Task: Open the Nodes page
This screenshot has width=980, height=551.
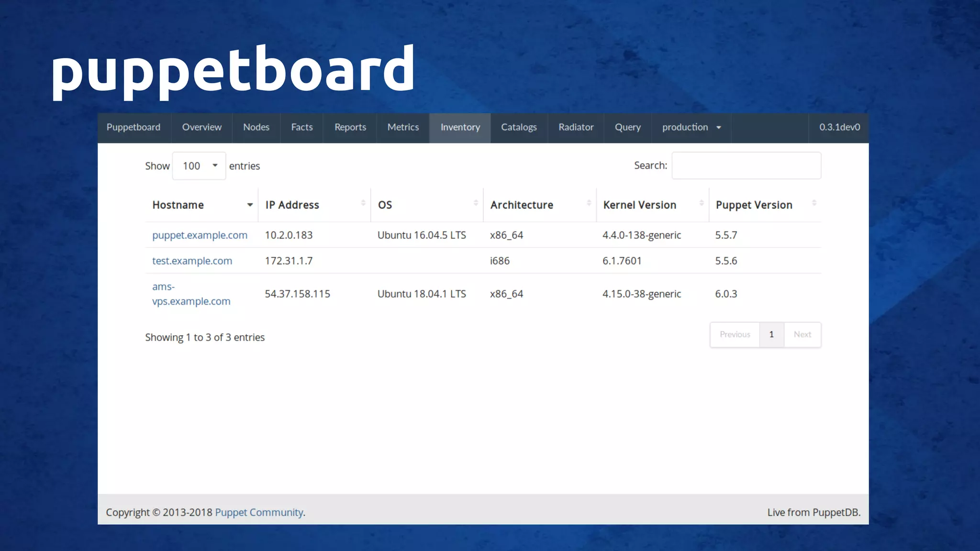Action: (256, 127)
